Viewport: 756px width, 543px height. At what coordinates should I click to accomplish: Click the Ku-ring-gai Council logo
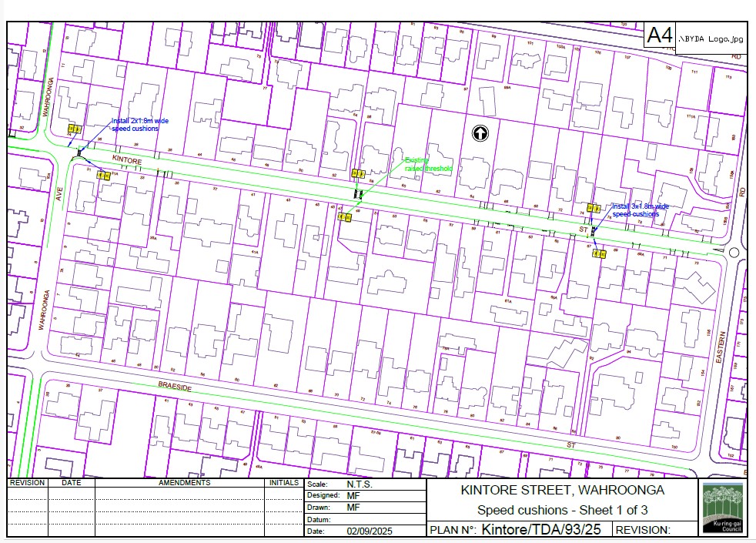click(x=722, y=508)
